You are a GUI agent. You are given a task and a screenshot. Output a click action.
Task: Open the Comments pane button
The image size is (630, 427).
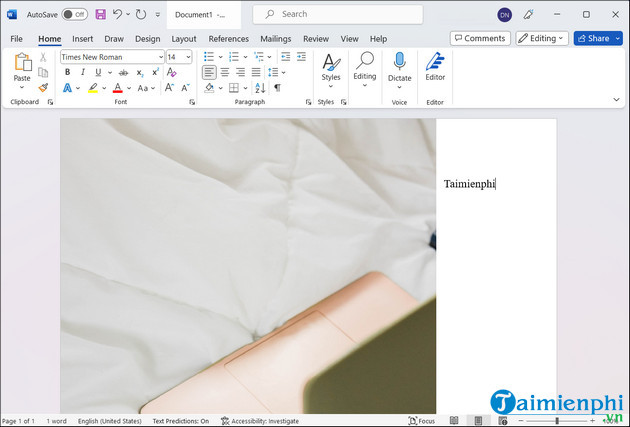tap(480, 38)
